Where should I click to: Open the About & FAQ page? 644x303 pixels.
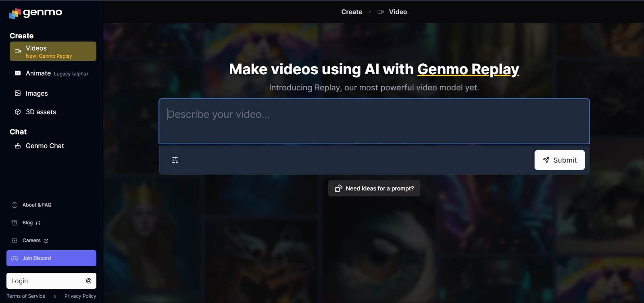click(37, 205)
